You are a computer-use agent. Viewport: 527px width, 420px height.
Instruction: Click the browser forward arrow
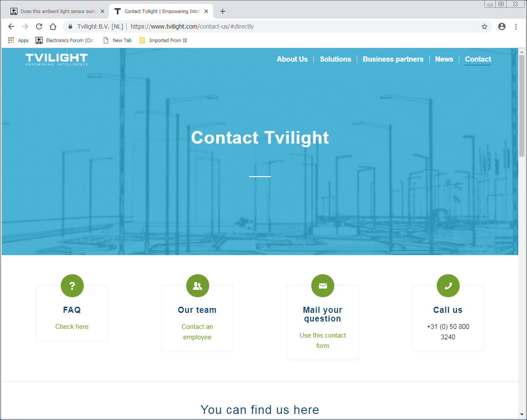point(25,26)
